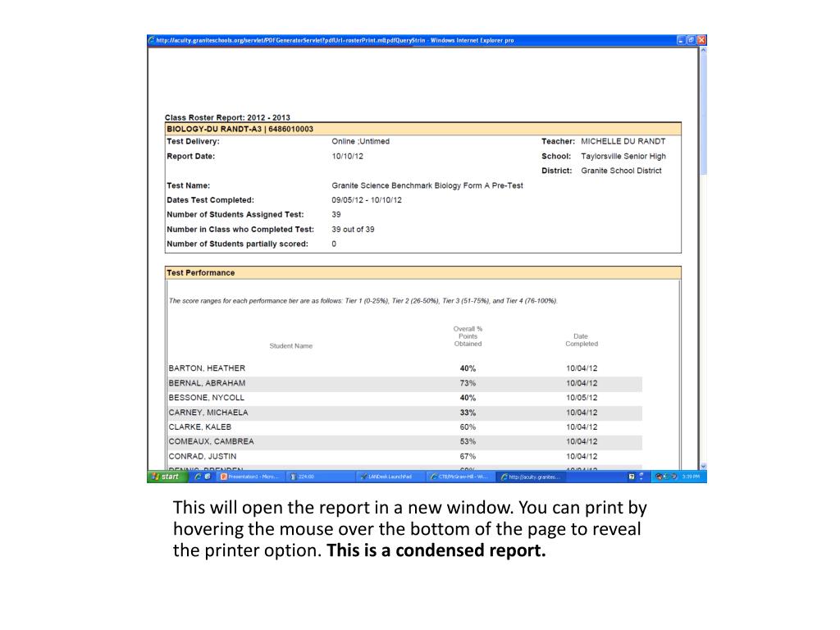Launch Internet Explorer from quick launch

point(198,477)
